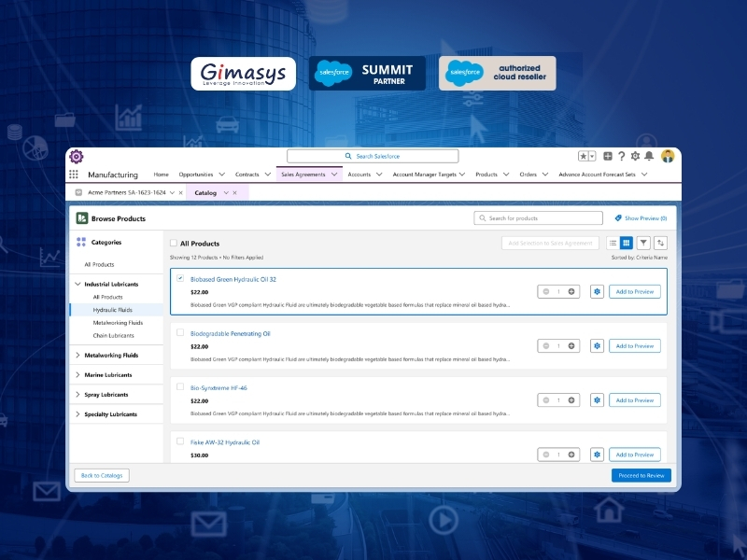
Task: Click the Help question mark icon
Action: coord(622,156)
